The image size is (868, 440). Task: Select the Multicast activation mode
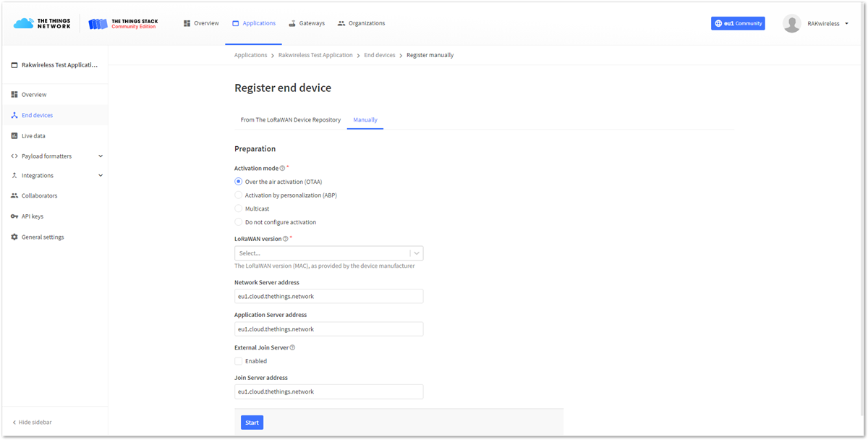tap(239, 208)
